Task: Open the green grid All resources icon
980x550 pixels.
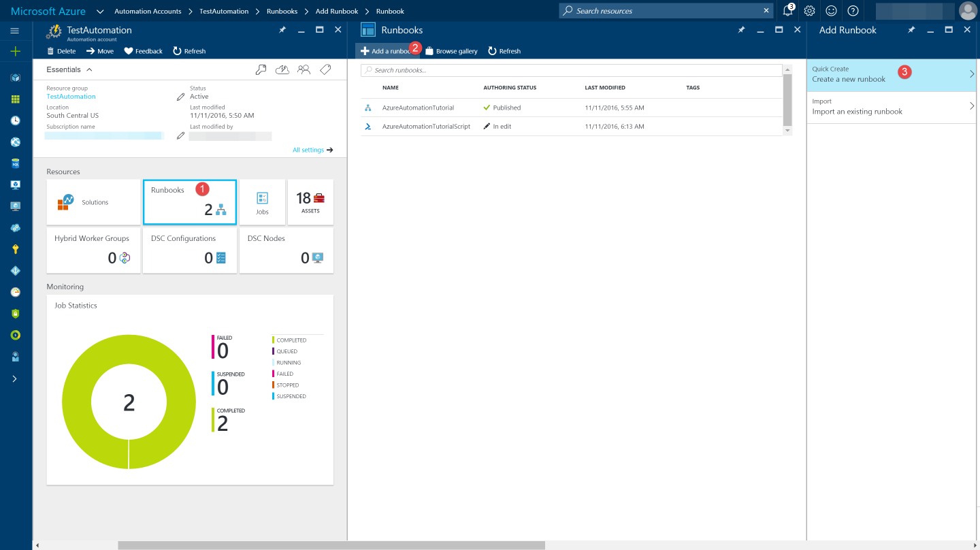Action: 15,99
